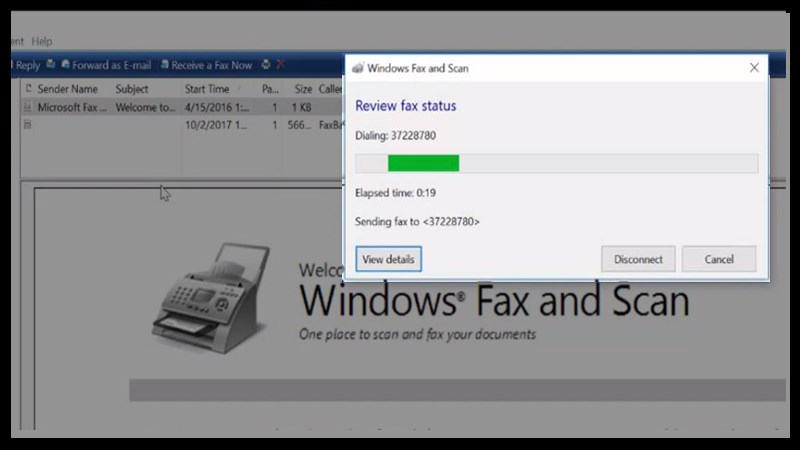Click the Disconnect button
This screenshot has width=800, height=450.
tap(638, 259)
